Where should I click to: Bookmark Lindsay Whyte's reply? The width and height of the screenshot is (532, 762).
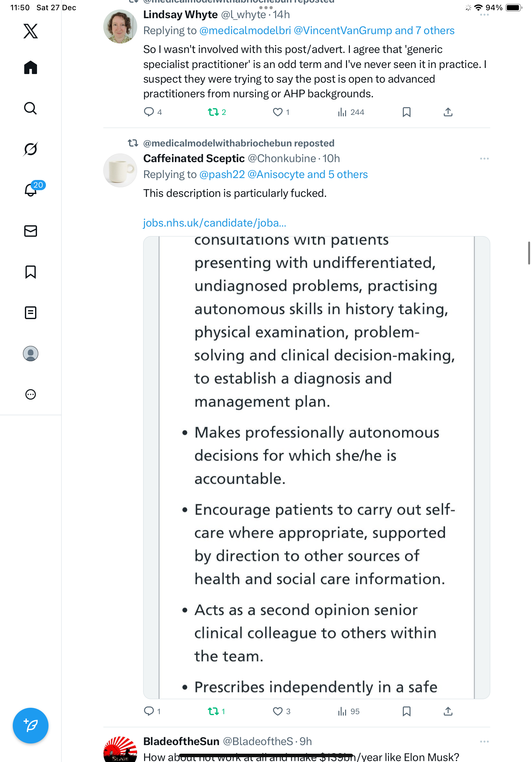(406, 112)
